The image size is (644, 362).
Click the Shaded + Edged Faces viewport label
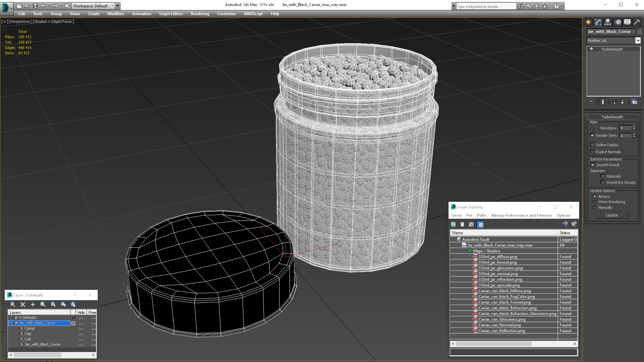53,21
